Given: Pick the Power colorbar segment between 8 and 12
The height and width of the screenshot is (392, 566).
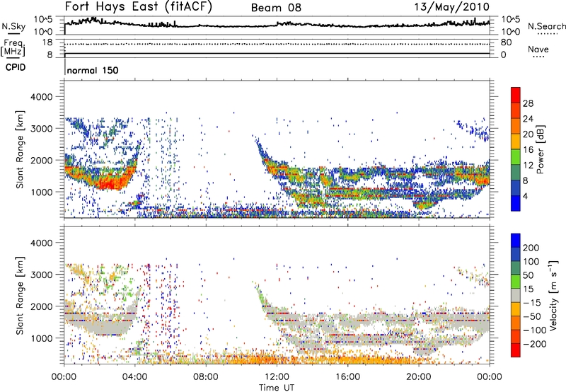Looking at the screenshot, I should [516, 172].
